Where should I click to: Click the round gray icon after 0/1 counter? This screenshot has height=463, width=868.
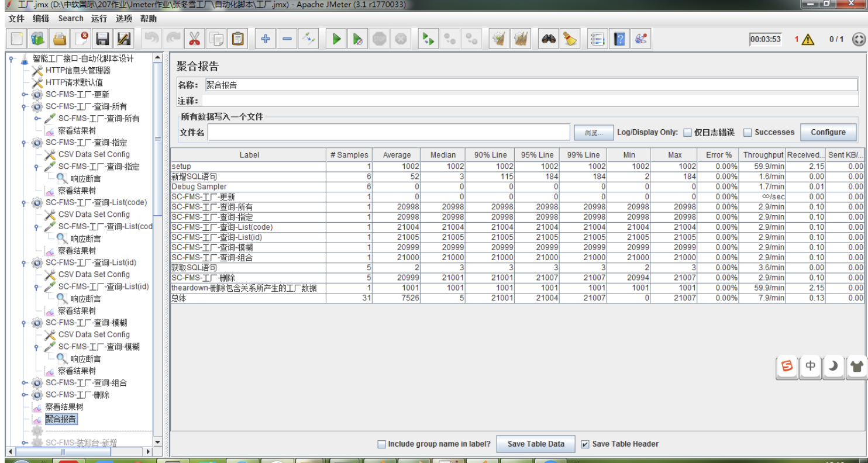pyautogui.click(x=858, y=39)
